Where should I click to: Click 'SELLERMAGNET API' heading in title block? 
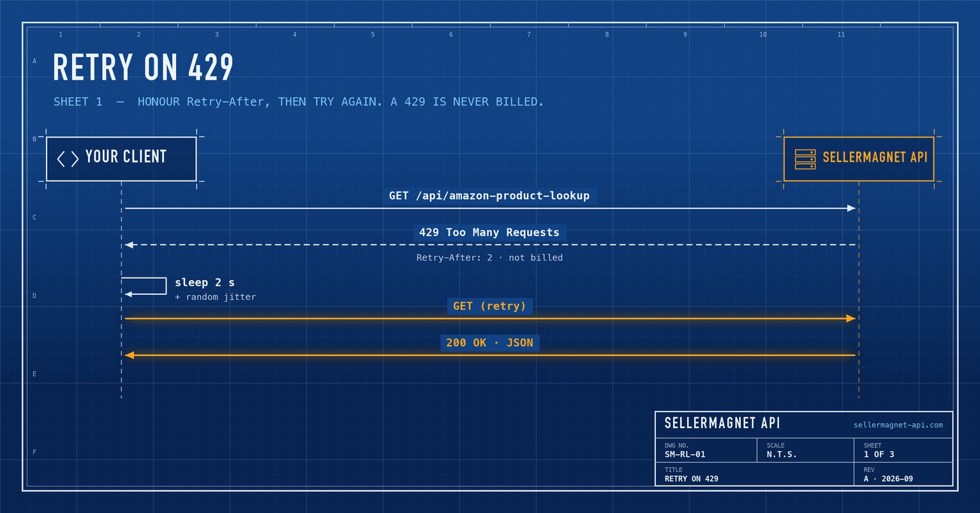point(722,423)
